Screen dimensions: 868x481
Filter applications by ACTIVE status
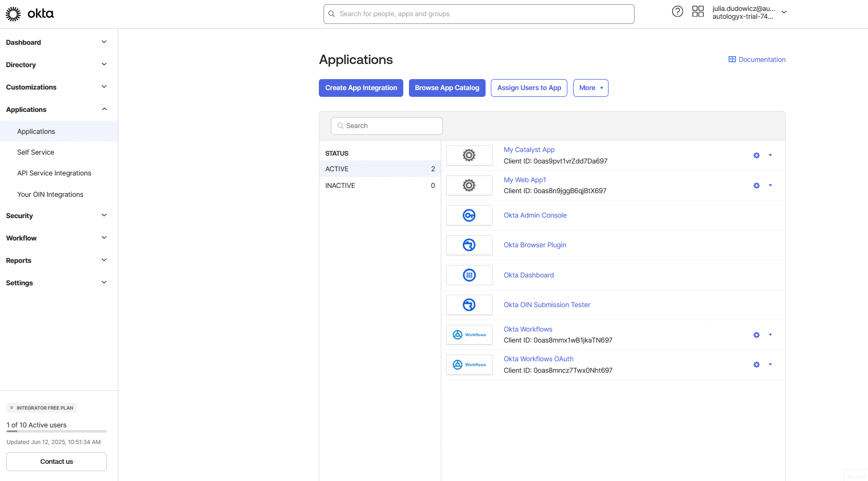click(x=380, y=169)
